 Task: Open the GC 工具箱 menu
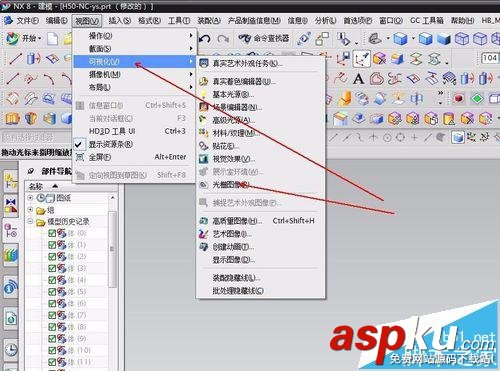(427, 21)
